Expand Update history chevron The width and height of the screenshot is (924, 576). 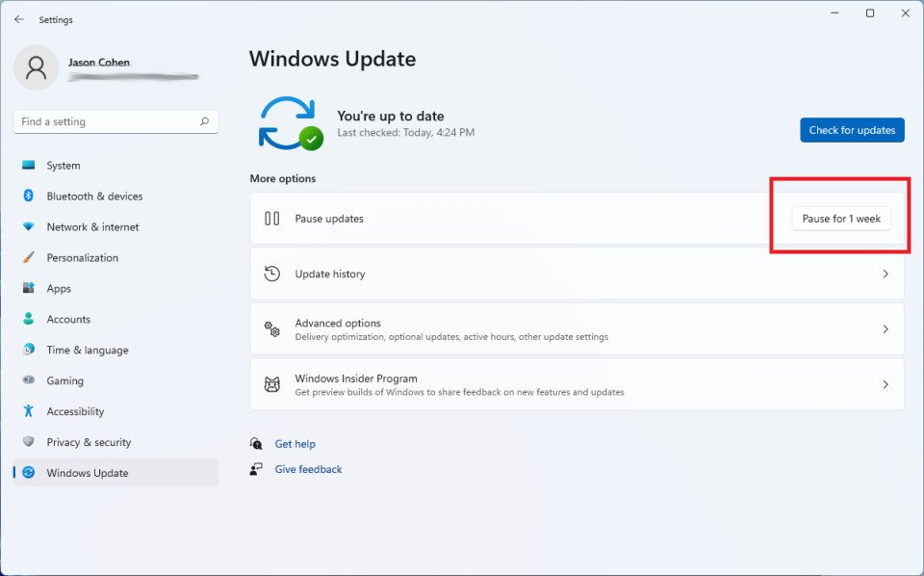pyautogui.click(x=885, y=275)
